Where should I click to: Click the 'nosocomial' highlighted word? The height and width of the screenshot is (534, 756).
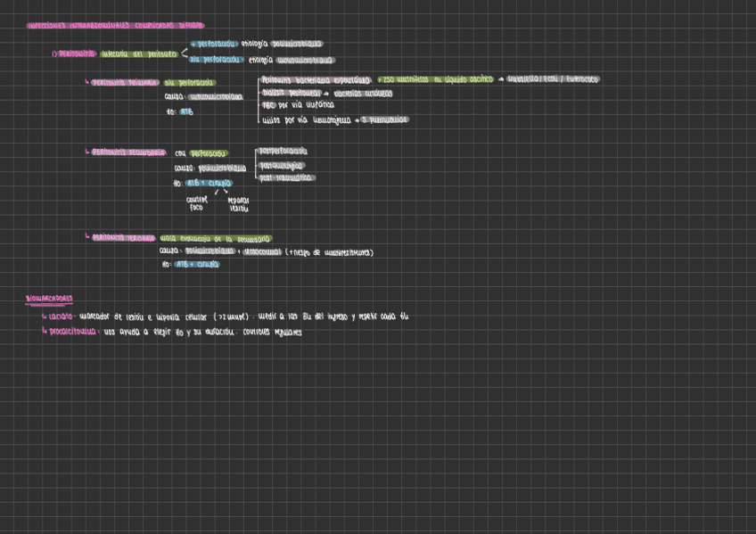coord(262,251)
